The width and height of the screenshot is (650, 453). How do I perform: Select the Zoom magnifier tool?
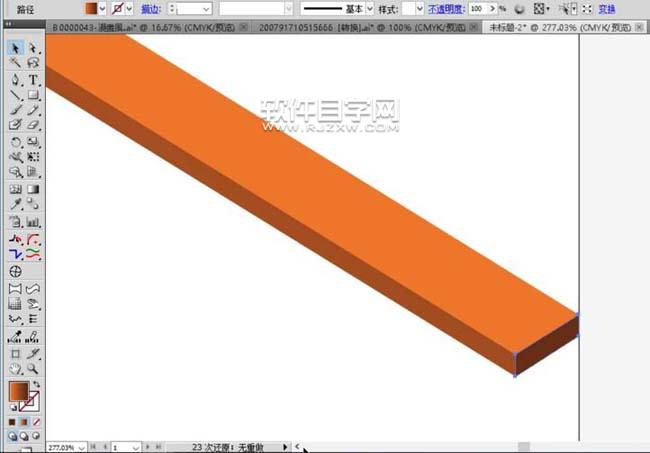[33, 368]
